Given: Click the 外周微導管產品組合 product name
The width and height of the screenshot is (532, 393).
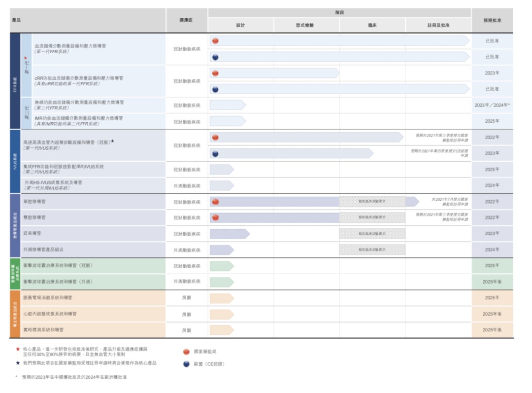Looking at the screenshot, I should tap(43, 250).
